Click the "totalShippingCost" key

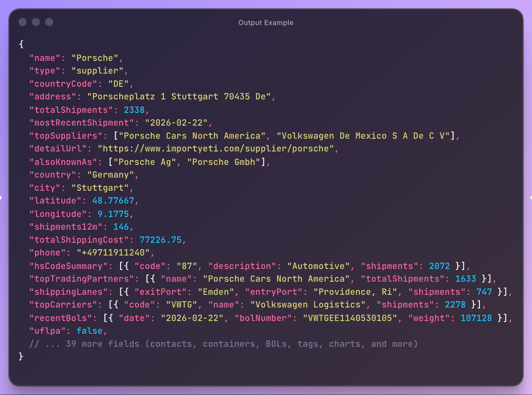click(79, 240)
